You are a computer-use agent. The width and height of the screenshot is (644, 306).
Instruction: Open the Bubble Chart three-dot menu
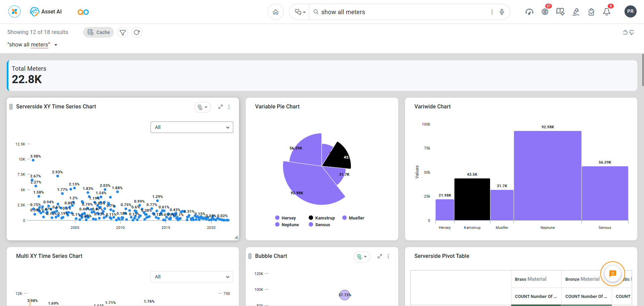[x=388, y=257]
